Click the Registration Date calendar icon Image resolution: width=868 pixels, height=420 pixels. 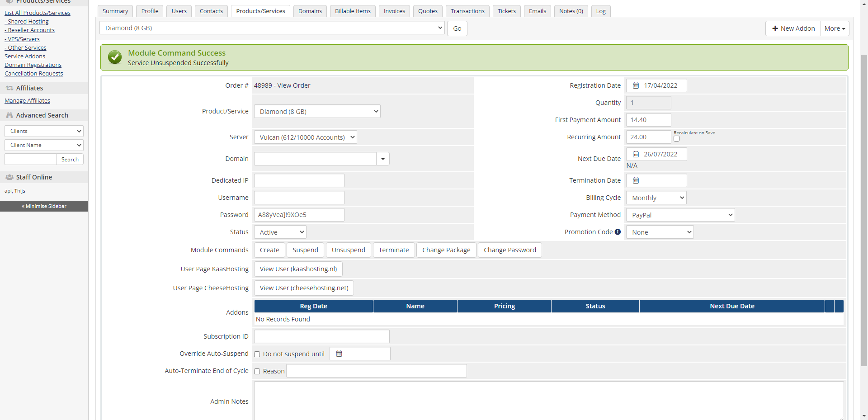636,85
